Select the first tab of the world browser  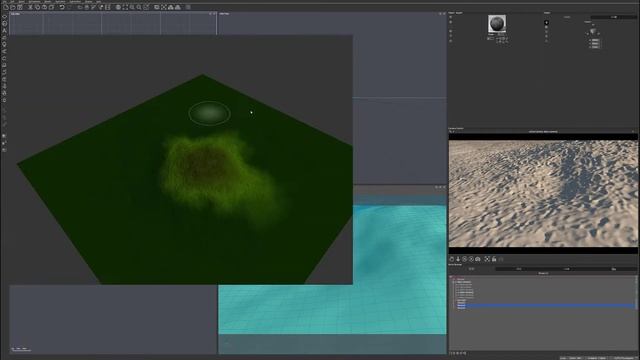(x=472, y=269)
